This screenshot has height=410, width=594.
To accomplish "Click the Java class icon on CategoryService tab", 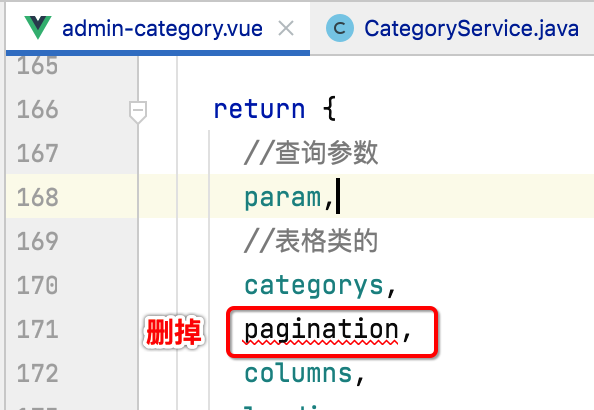I will click(x=340, y=28).
